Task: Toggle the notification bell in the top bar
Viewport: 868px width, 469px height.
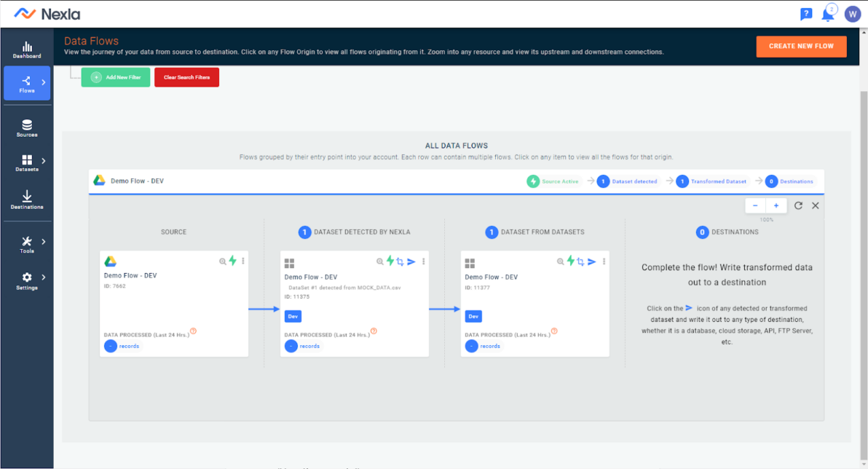Action: click(829, 13)
